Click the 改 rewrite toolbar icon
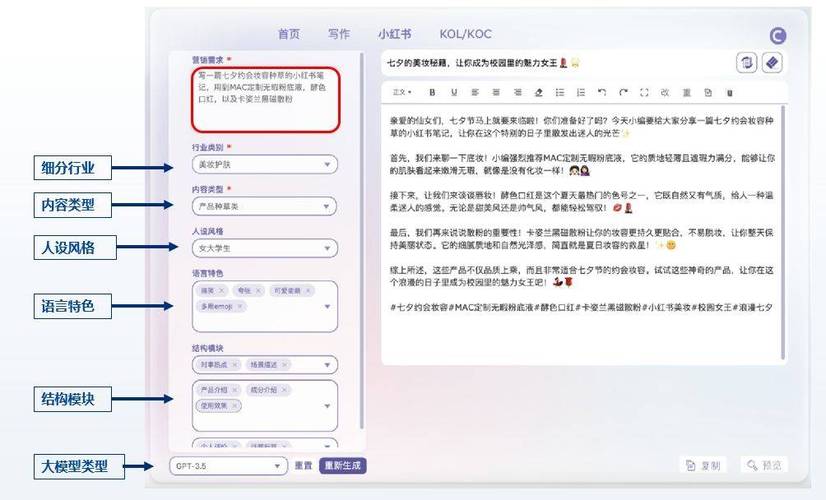This screenshot has width=826, height=500. (665, 92)
